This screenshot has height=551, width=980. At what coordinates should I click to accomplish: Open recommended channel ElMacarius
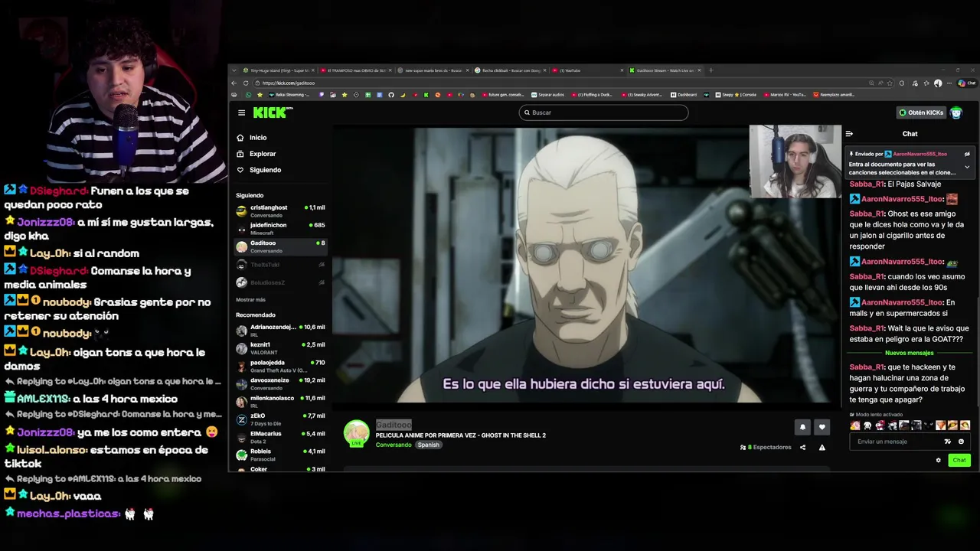(x=280, y=436)
